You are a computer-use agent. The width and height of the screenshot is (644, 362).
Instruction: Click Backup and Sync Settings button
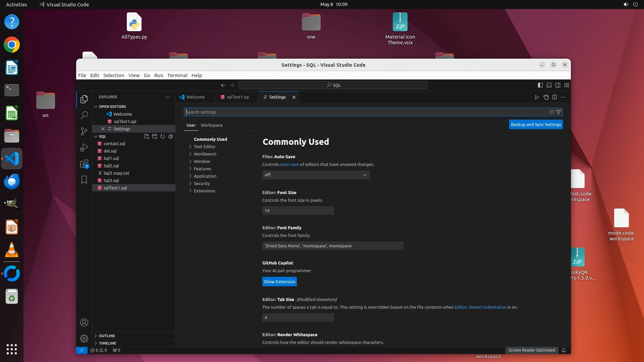click(536, 125)
